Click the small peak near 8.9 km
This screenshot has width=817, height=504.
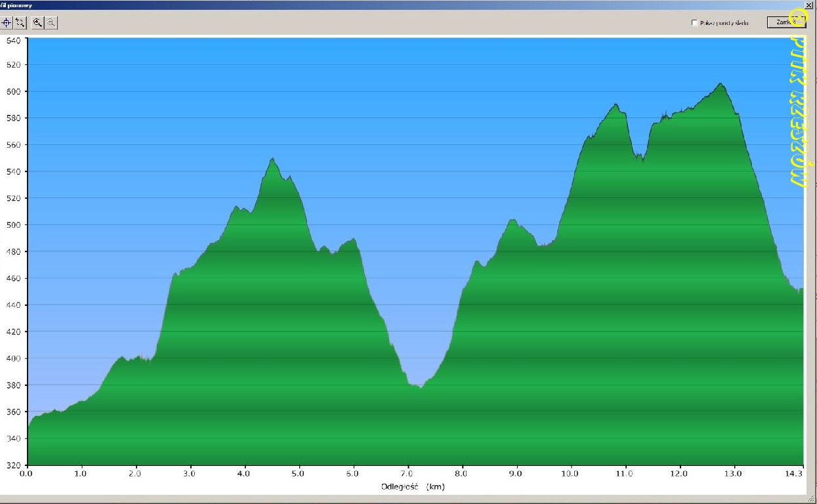pos(513,220)
